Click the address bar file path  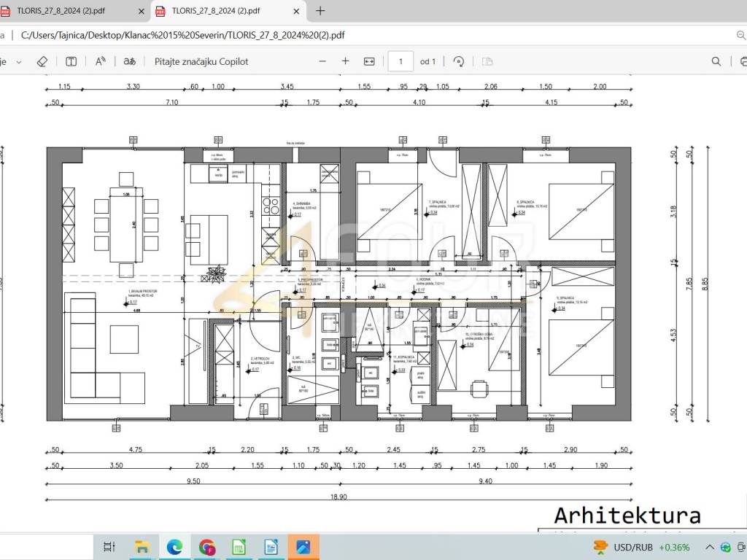click(x=182, y=34)
